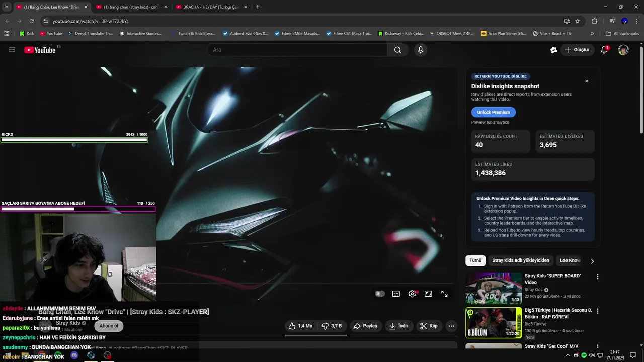644x362 pixels.
Task: Open options for the SUPER BOARD video
Action: (598, 277)
